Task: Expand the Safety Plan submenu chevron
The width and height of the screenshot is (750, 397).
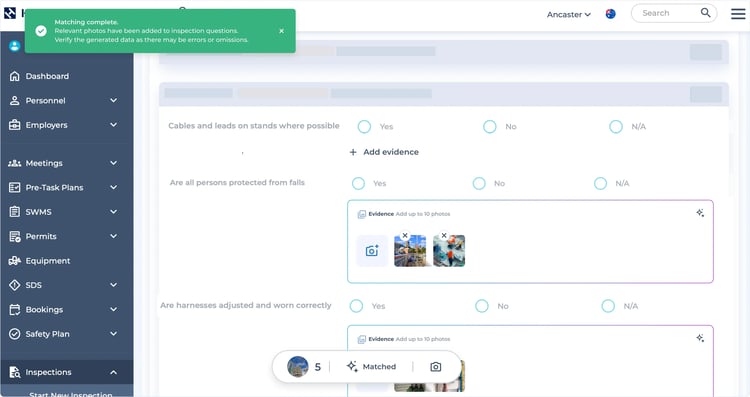Action: tap(113, 334)
